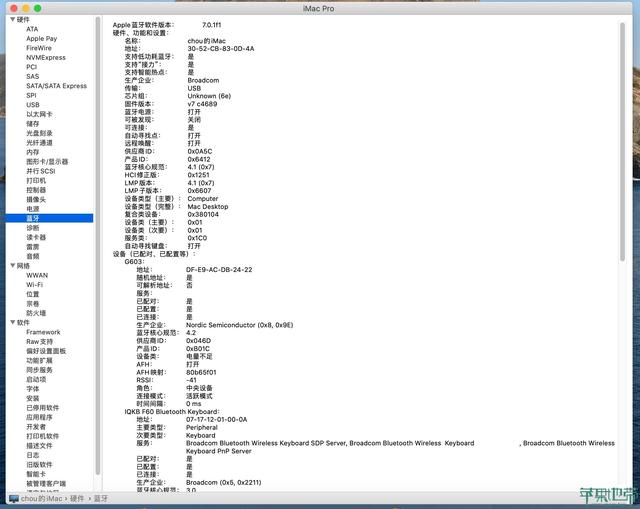Image resolution: width=640 pixels, height=509 pixels.
Task: Open the Wi-Fi network entry
Action: (x=34, y=285)
